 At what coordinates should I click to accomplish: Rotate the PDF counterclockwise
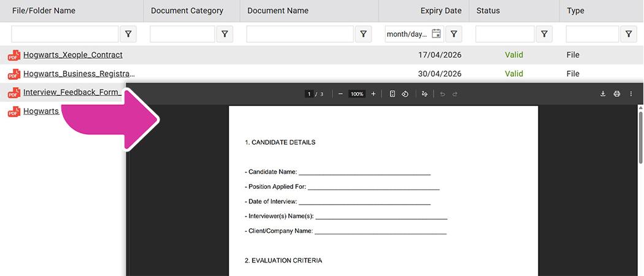click(405, 94)
